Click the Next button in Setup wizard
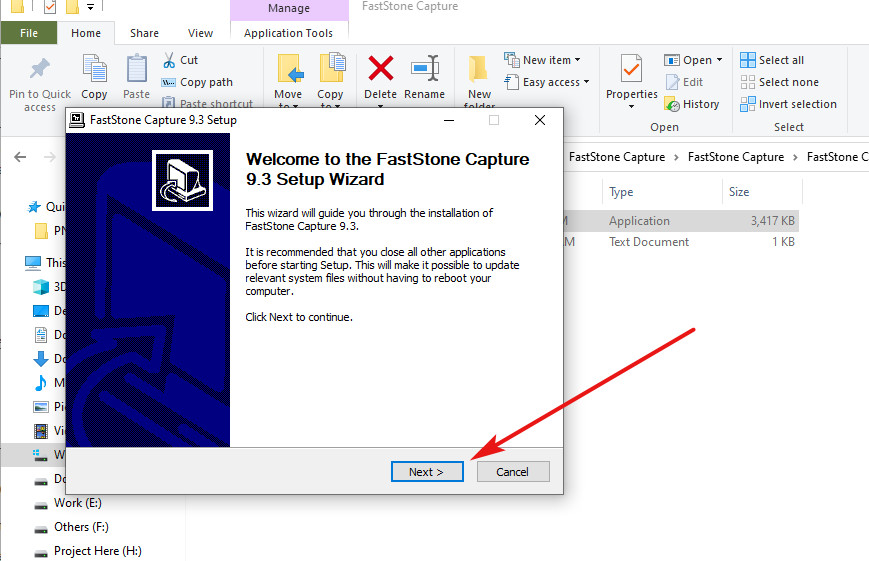This screenshot has height=561, width=869. (427, 472)
